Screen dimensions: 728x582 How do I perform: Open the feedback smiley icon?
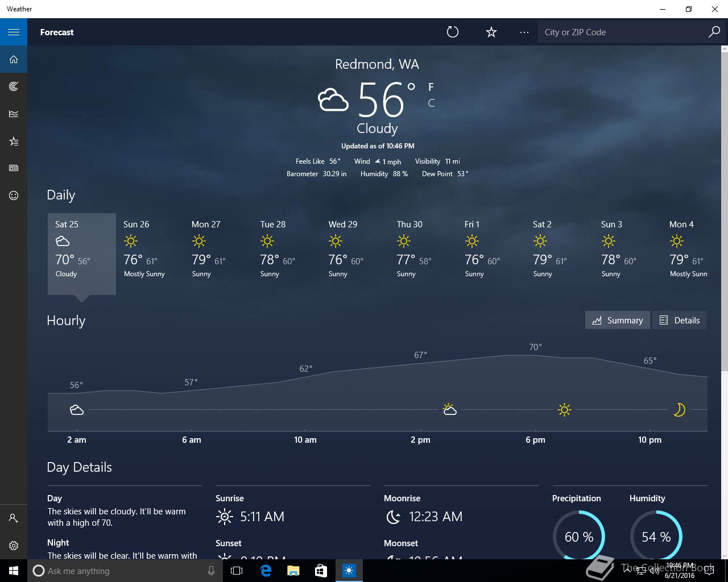coord(14,196)
